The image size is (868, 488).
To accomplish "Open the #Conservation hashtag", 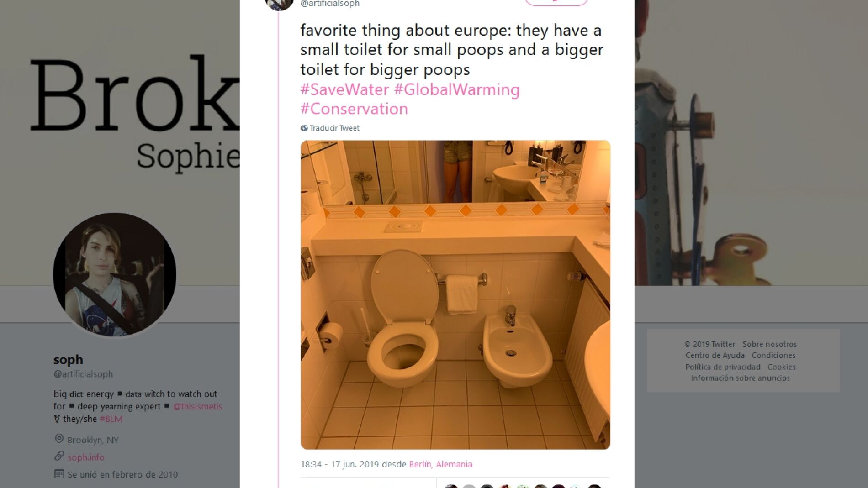I will point(354,109).
